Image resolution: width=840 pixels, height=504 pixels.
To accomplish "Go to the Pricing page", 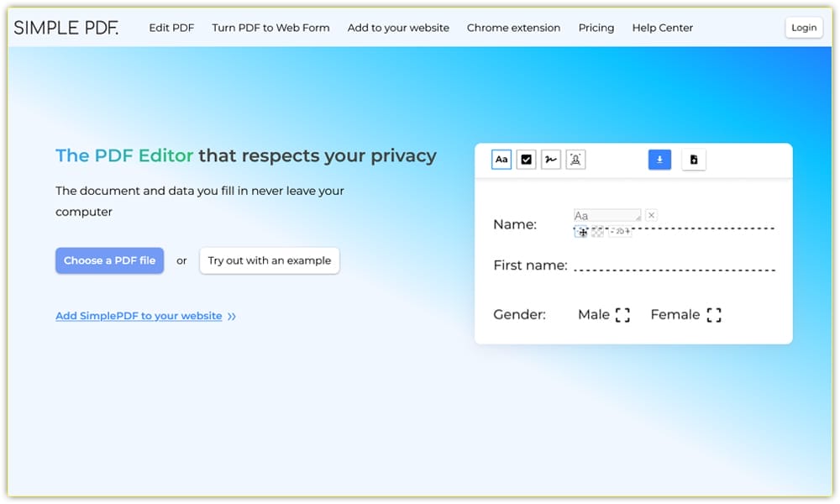I will (596, 28).
